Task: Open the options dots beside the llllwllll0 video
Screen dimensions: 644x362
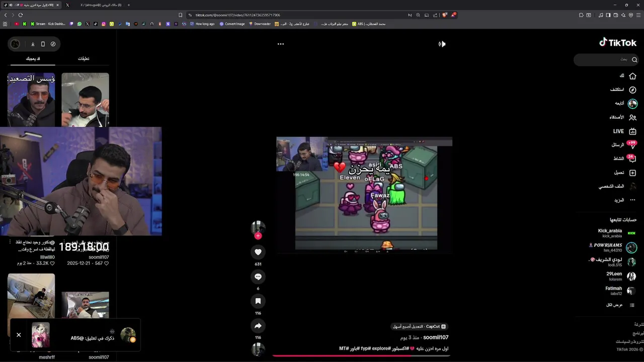Action: pos(10,242)
